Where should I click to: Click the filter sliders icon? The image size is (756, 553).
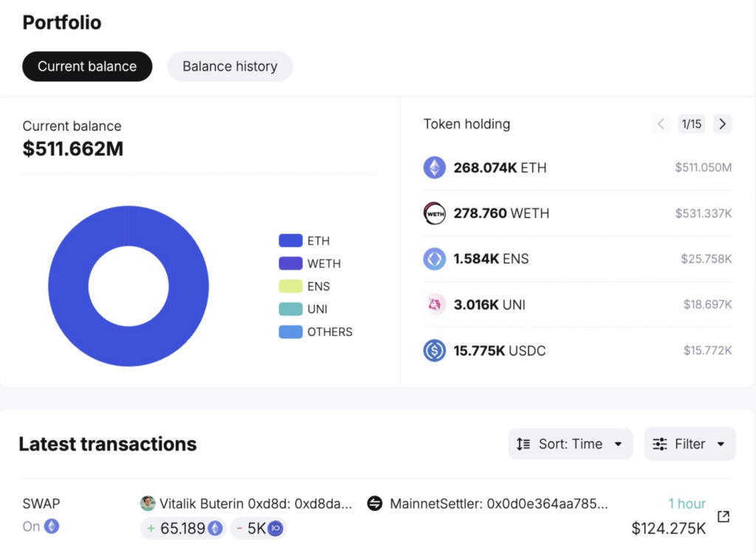click(x=659, y=444)
